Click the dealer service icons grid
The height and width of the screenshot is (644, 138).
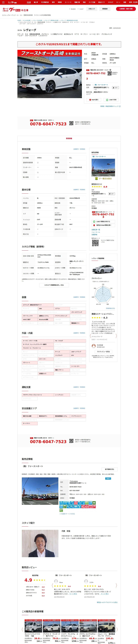pyautogui.click(x=78, y=506)
